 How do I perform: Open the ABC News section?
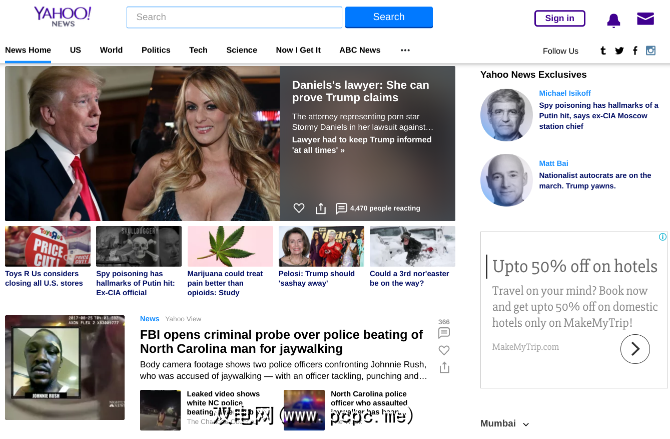click(x=360, y=50)
